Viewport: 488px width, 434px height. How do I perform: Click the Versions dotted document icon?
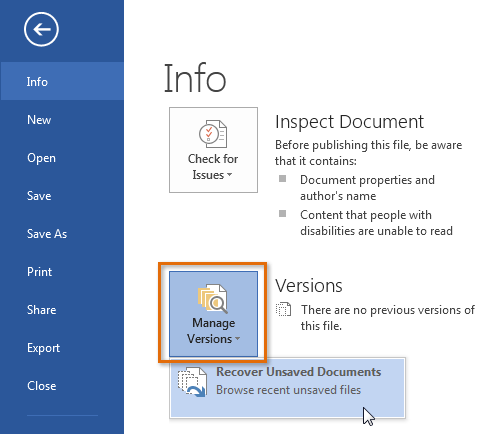pyautogui.click(x=283, y=309)
